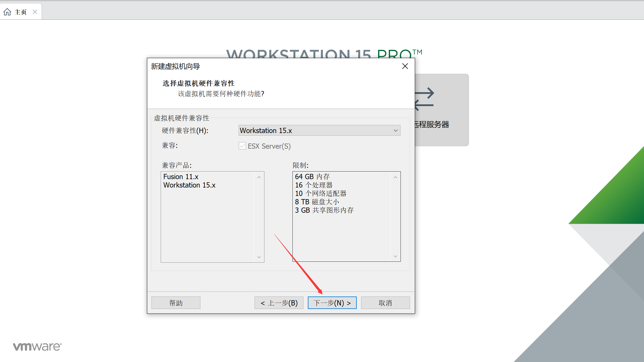
Task: Click the vmware logo at bottom left
Action: pos(37,346)
